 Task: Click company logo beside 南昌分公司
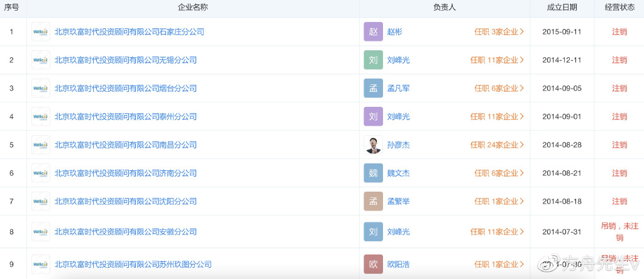(x=41, y=145)
